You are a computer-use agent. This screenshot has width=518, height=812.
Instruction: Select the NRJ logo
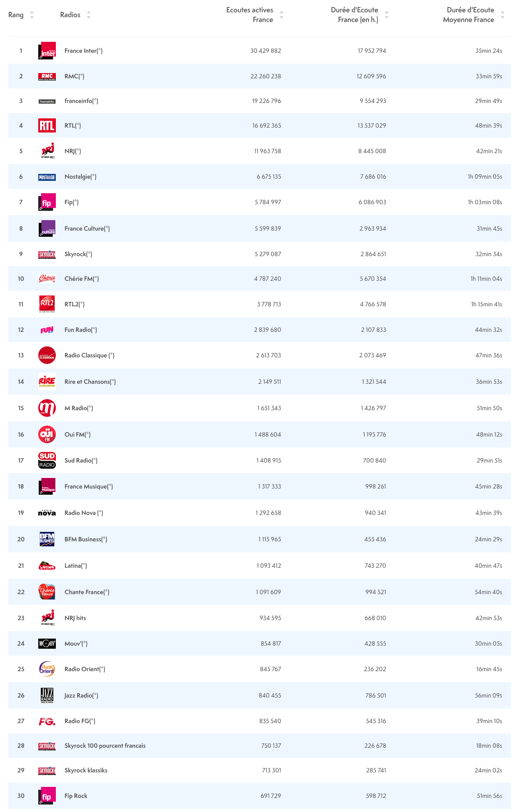tap(47, 151)
